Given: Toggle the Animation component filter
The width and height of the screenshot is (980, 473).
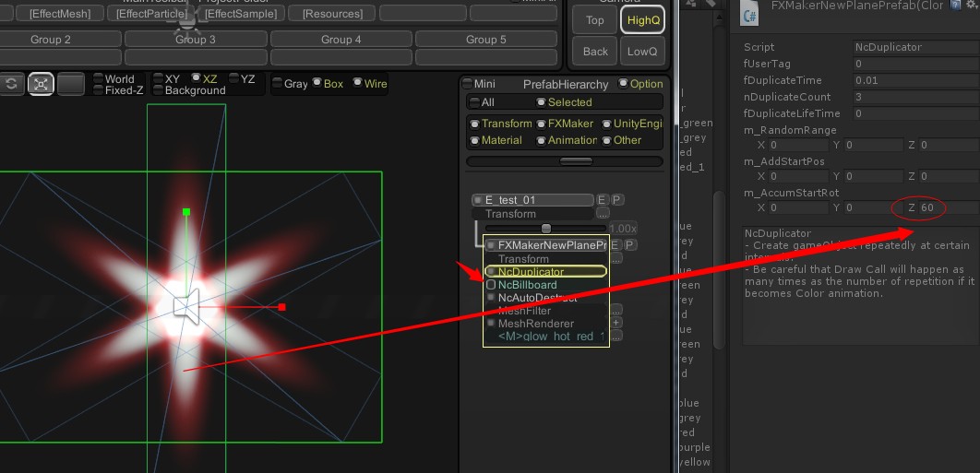Looking at the screenshot, I should click(567, 140).
